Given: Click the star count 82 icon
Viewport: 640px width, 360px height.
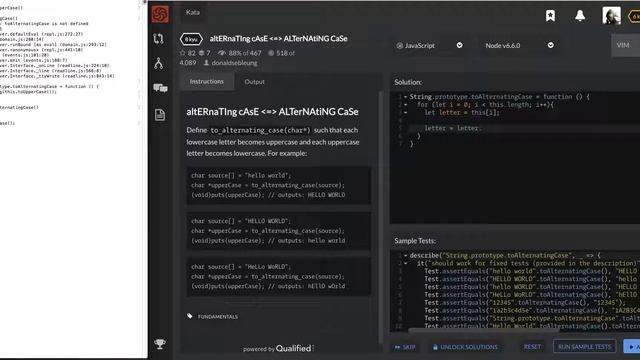Looking at the screenshot, I should (182, 53).
